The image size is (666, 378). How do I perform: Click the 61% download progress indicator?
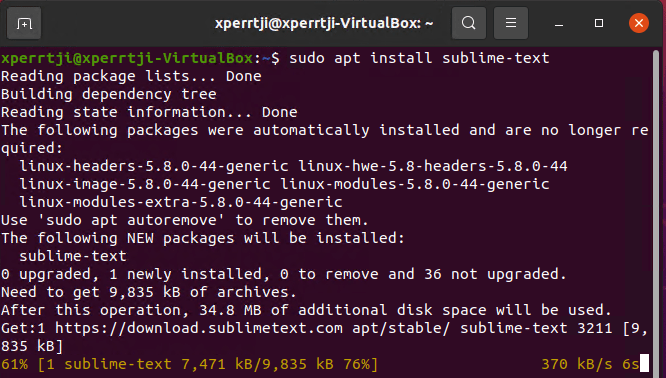point(14,364)
